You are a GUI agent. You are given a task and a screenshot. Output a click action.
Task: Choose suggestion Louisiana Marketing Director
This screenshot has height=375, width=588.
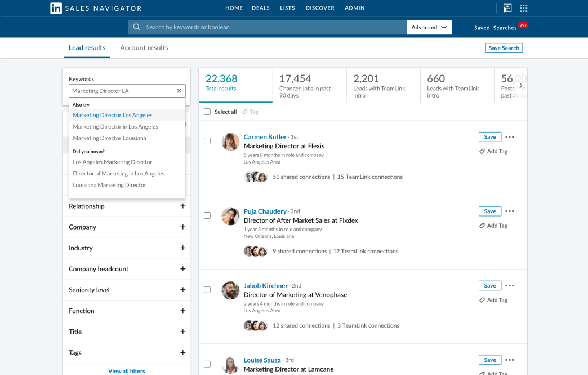click(x=127, y=185)
